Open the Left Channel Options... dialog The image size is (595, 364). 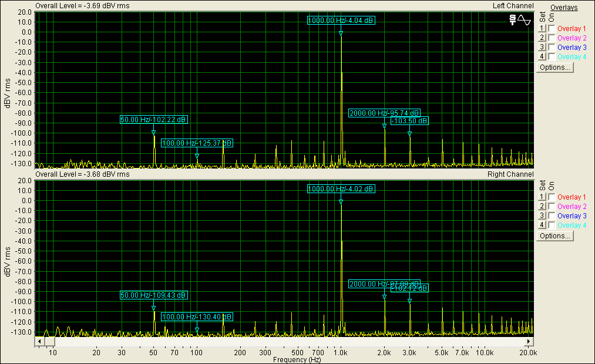pyautogui.click(x=555, y=68)
